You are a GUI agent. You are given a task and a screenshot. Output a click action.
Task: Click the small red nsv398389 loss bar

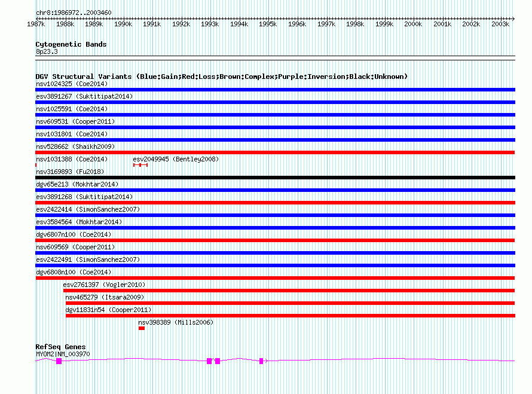(x=142, y=328)
